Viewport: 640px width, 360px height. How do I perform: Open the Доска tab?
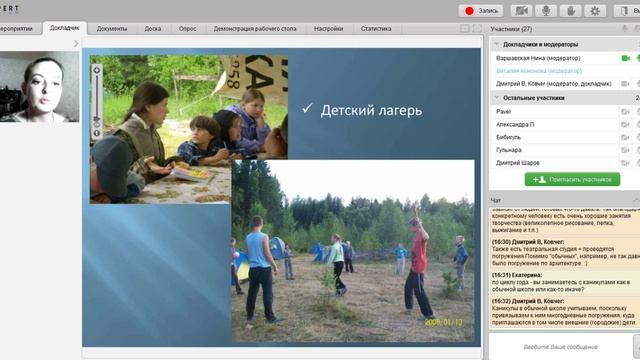tap(153, 29)
